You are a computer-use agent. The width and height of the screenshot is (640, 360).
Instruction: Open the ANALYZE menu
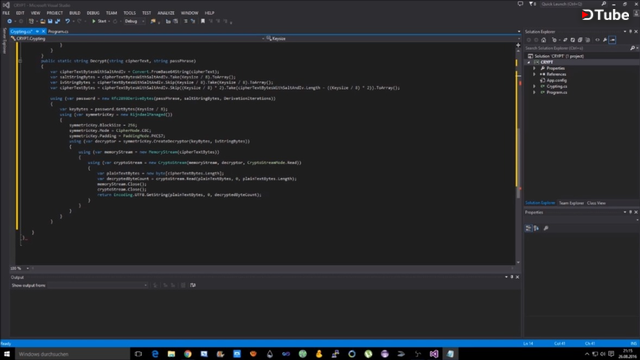pyautogui.click(x=166, y=13)
